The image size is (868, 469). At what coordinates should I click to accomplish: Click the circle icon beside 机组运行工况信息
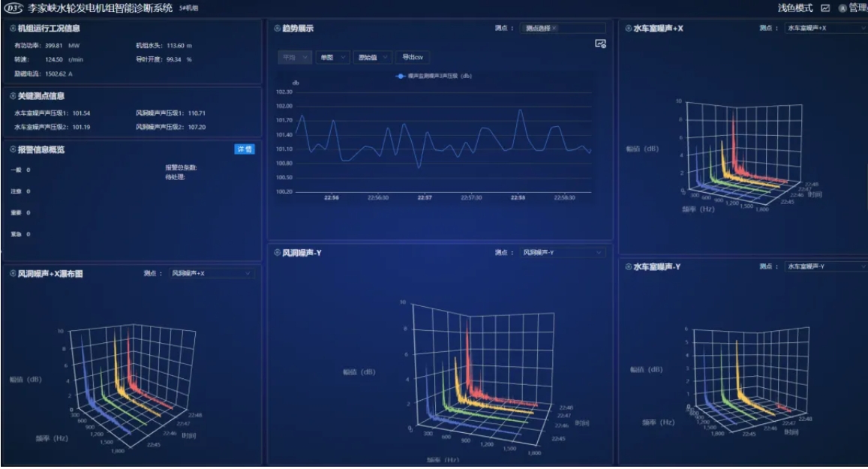coord(13,29)
